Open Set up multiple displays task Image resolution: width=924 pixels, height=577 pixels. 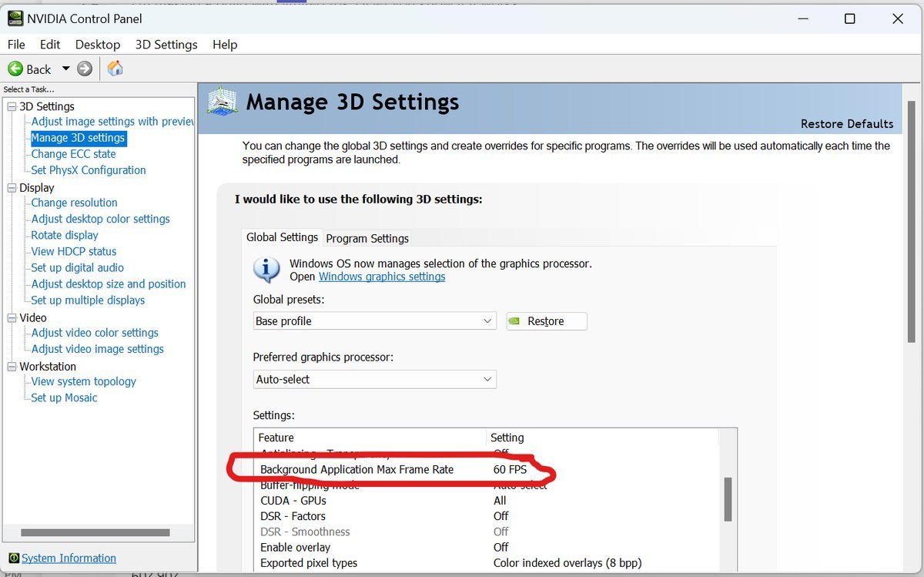tap(88, 300)
